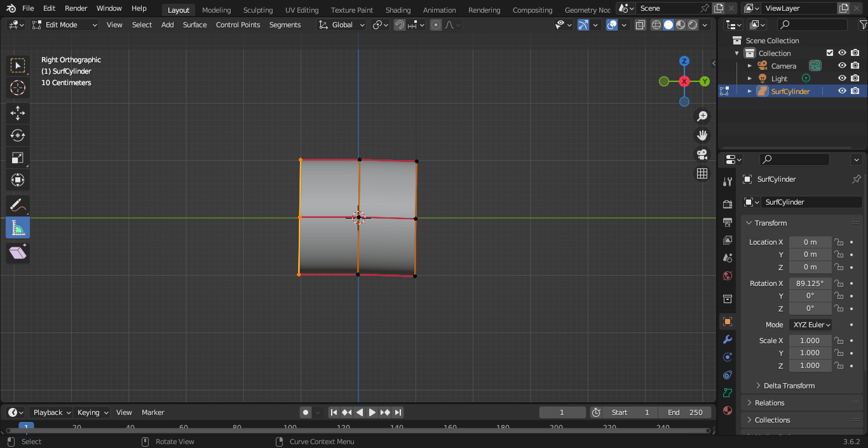868x448 pixels.
Task: Click play animation button
Action: (372, 412)
